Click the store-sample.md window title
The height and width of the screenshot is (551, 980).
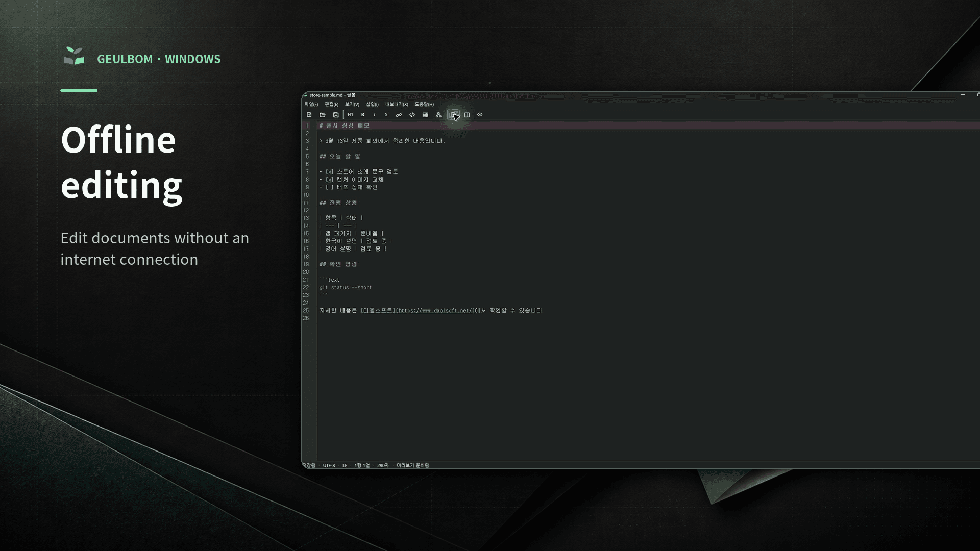tap(332, 95)
